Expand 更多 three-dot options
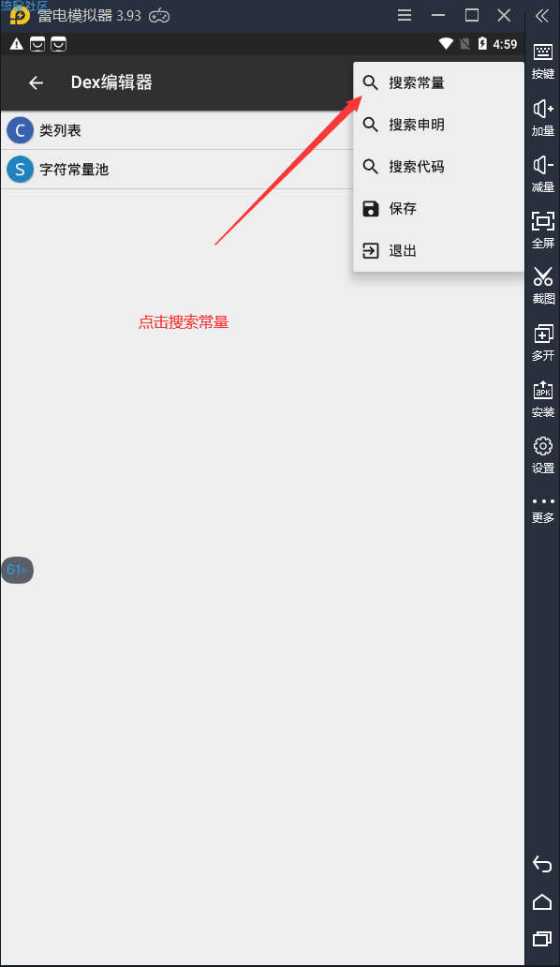The width and height of the screenshot is (560, 967). (x=543, y=510)
